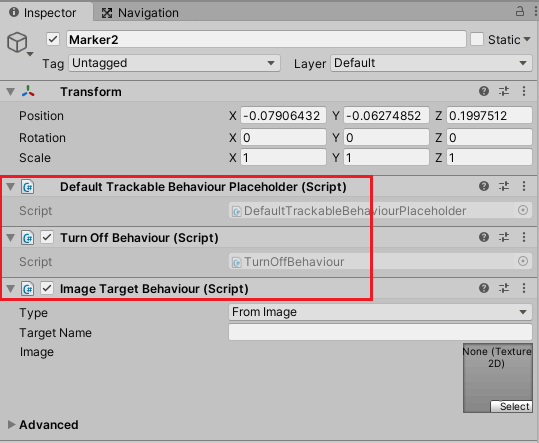The height and width of the screenshot is (443, 539).
Task: Disable the Image Target Behaviour component checkbox
Action: point(47,288)
